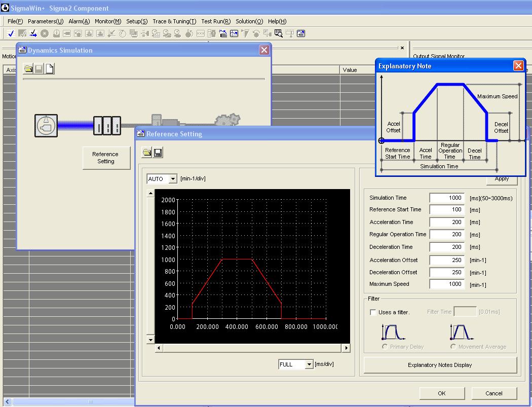Open the FULL ms/div dropdown
This screenshot has height=407, width=532.
309,364
